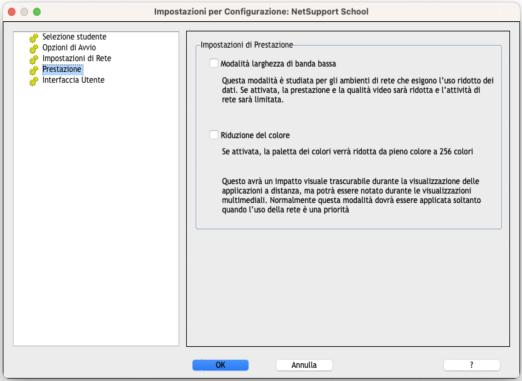Select Selezione studente in the tree
This screenshot has height=381, width=522.
point(74,37)
